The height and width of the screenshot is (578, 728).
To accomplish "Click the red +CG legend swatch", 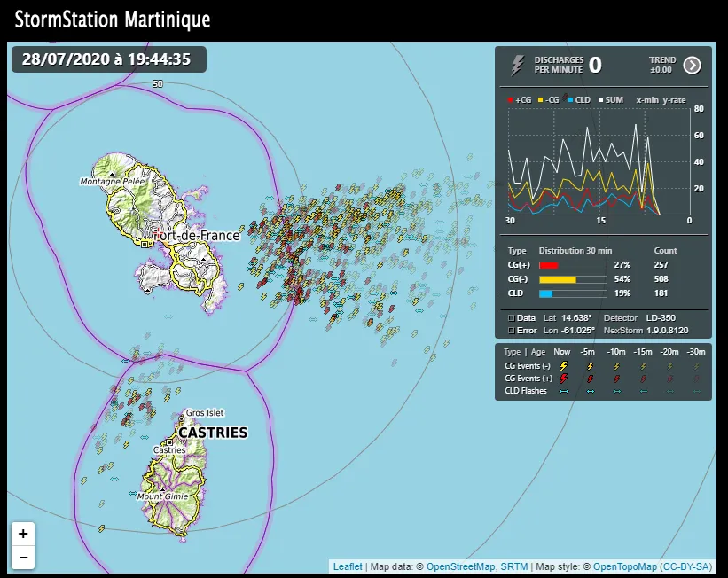I will click(x=510, y=100).
